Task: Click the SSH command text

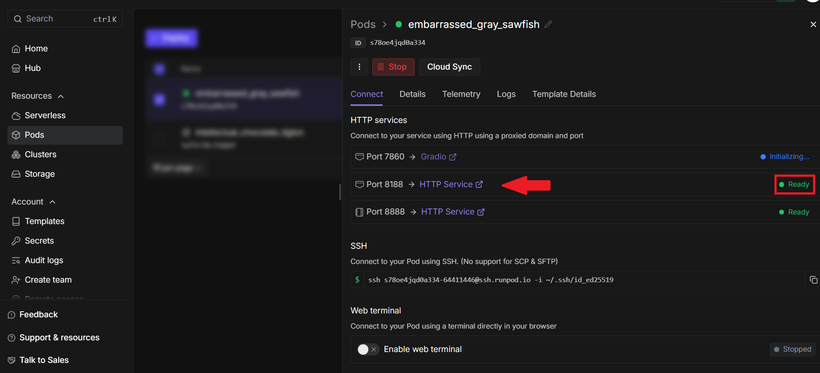Action: click(491, 280)
